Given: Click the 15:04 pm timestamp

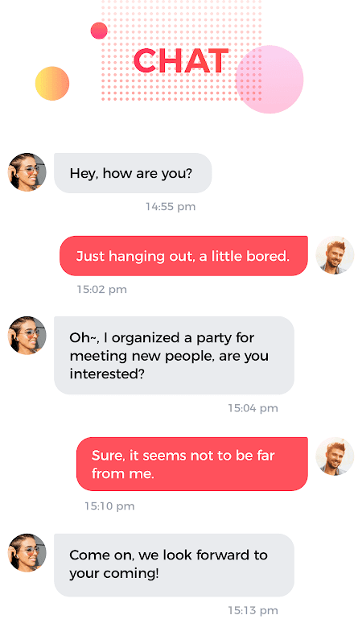Looking at the screenshot, I should [x=253, y=408].
